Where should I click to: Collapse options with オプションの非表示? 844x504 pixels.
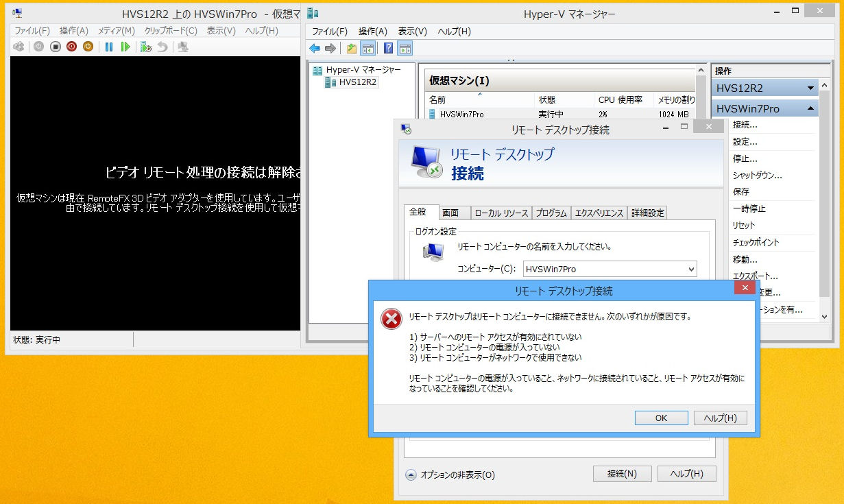[x=450, y=475]
